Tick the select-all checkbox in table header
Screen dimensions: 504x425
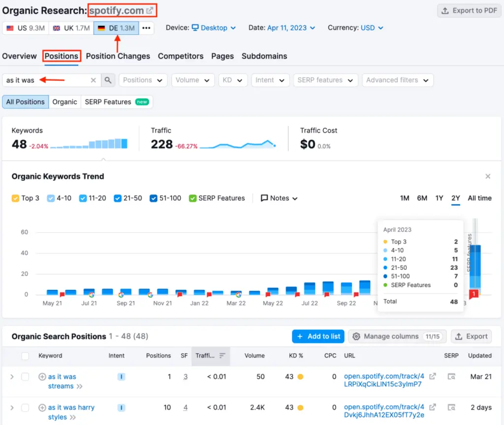tap(25, 356)
